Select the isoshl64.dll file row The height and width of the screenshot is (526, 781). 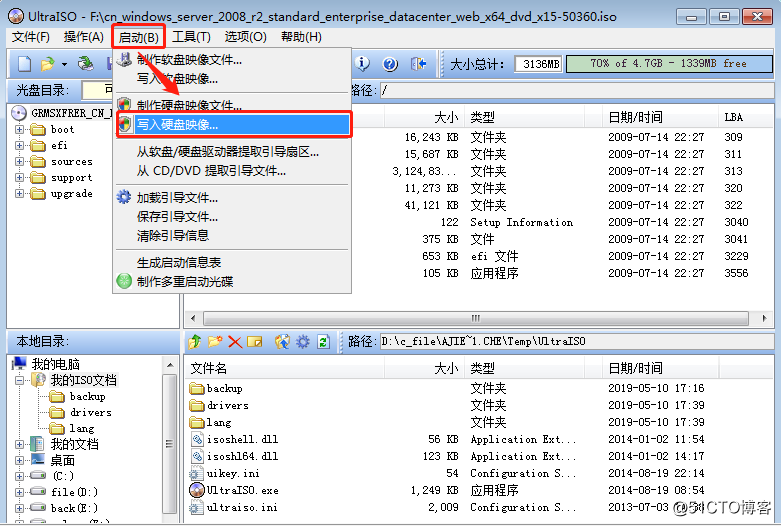(242, 456)
